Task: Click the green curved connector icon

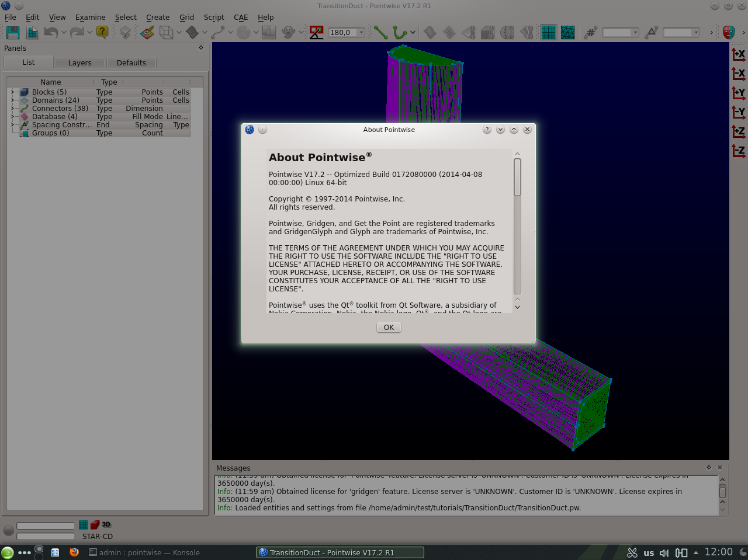Action: [400, 33]
